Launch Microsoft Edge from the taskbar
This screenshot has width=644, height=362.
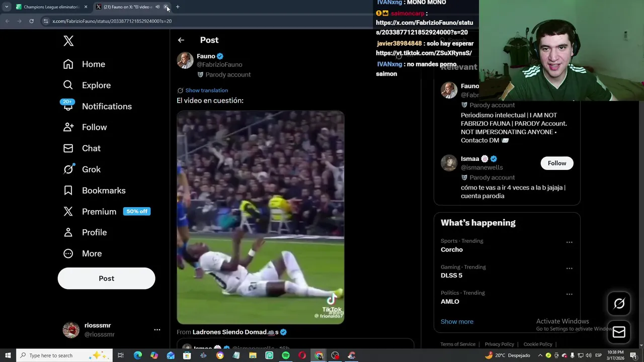coord(138,355)
